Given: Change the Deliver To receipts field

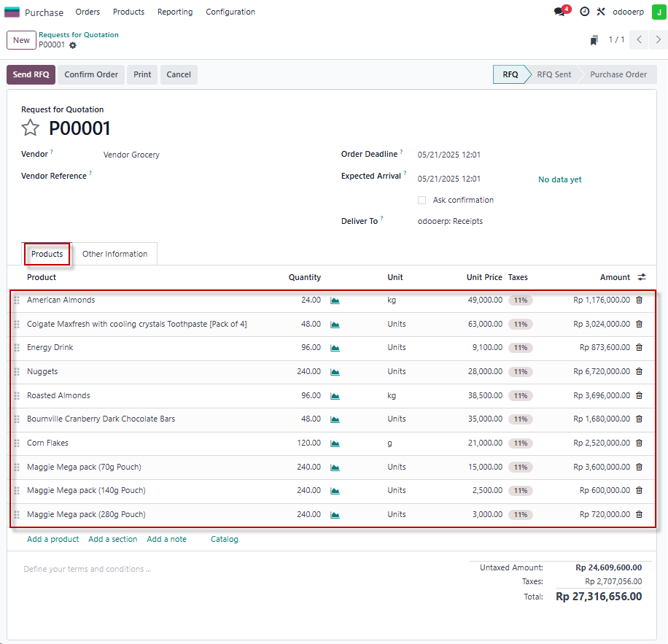Looking at the screenshot, I should pyautogui.click(x=450, y=221).
